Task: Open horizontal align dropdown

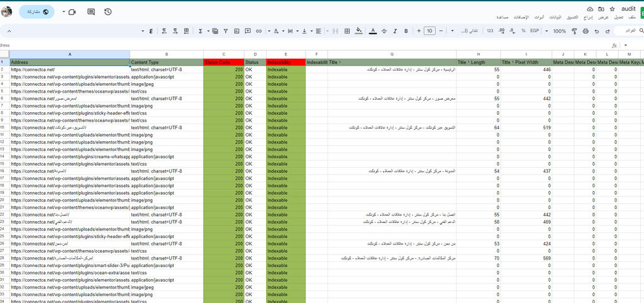Action: (316, 31)
